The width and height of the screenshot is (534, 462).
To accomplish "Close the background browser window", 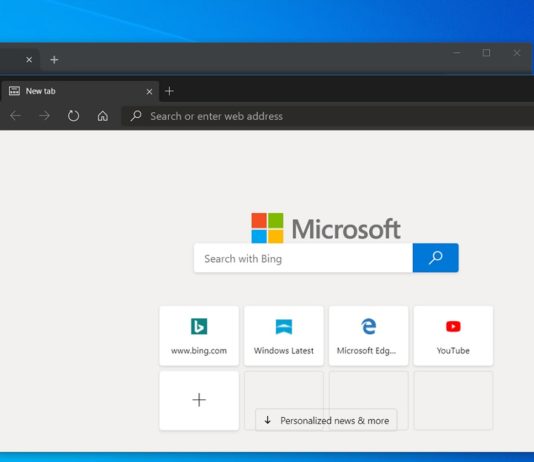I will point(517,53).
